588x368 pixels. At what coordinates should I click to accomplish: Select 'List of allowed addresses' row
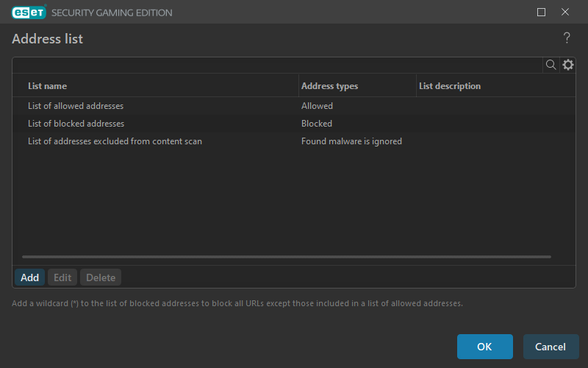(294, 106)
